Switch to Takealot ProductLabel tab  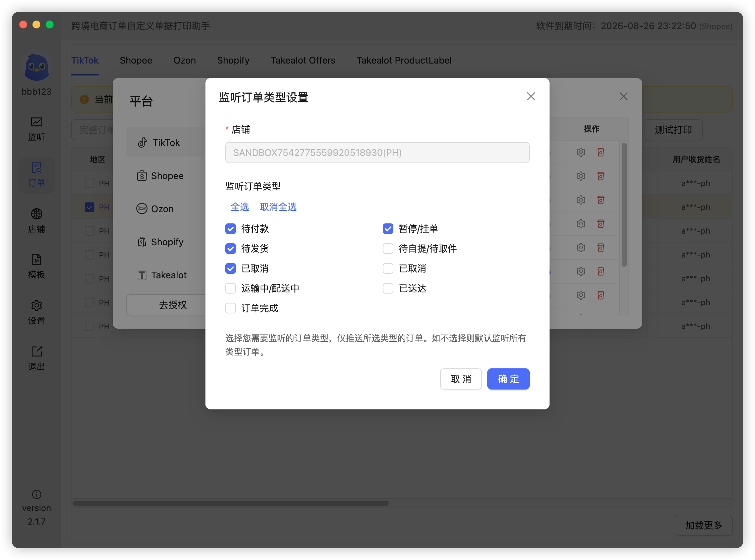(x=404, y=60)
